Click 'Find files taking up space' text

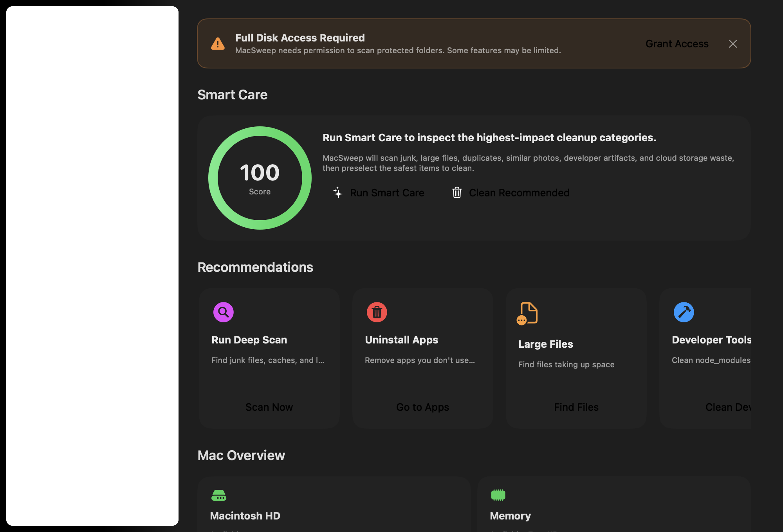(567, 365)
